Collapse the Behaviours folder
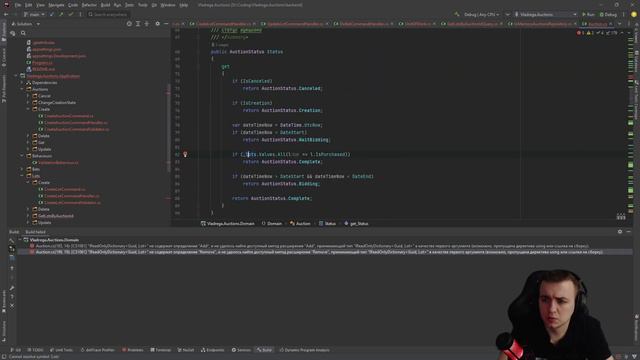The width and height of the screenshot is (640, 360). pos(22,156)
